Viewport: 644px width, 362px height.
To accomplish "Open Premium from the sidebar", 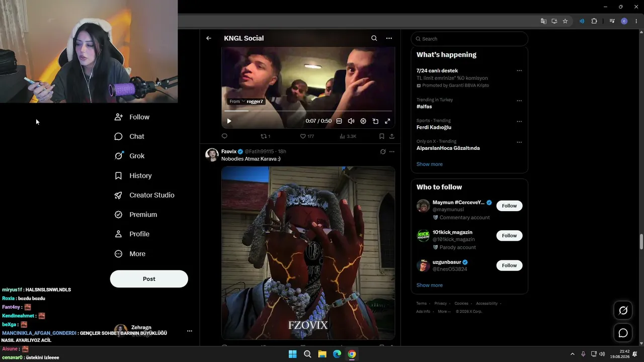I will click(136, 215).
